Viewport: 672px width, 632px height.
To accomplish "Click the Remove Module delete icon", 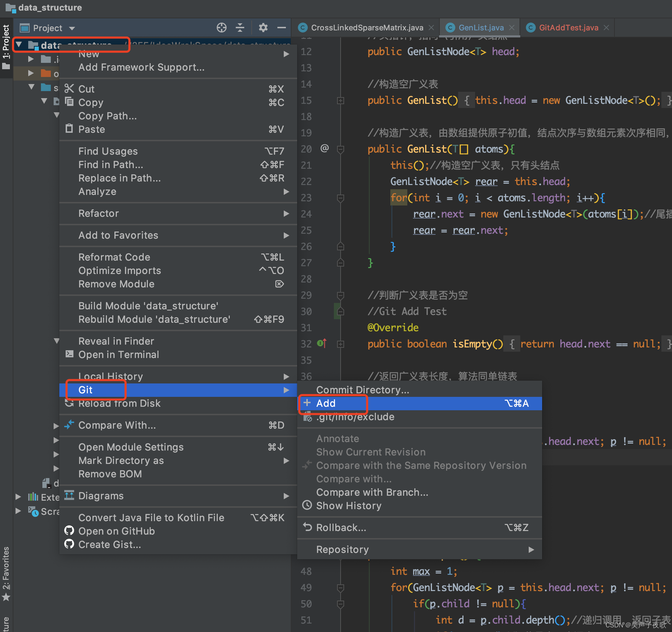I will tap(280, 284).
